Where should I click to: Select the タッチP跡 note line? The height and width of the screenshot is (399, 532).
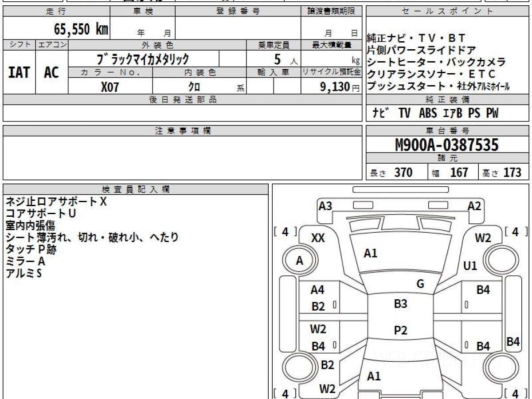(31, 250)
